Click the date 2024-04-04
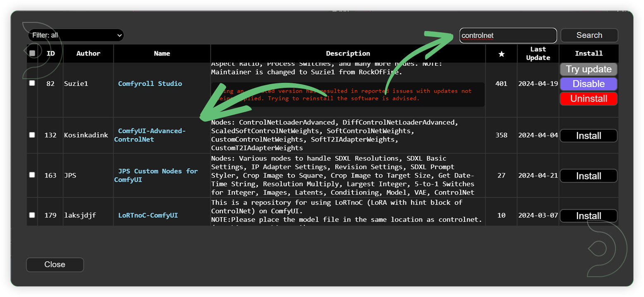The height and width of the screenshot is (297, 644). [x=538, y=135]
